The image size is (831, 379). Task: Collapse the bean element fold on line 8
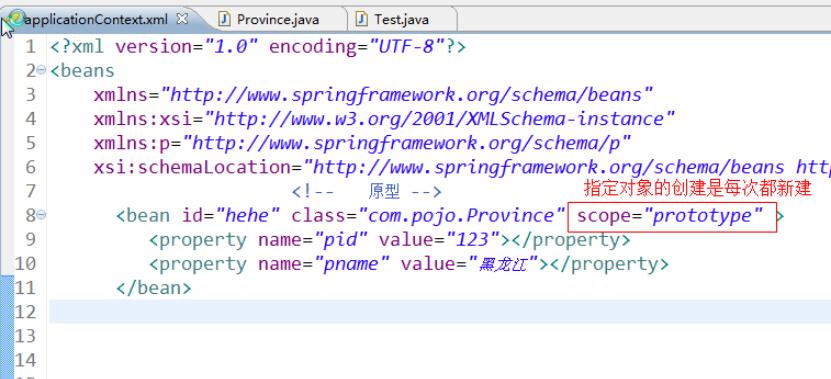tap(42, 214)
